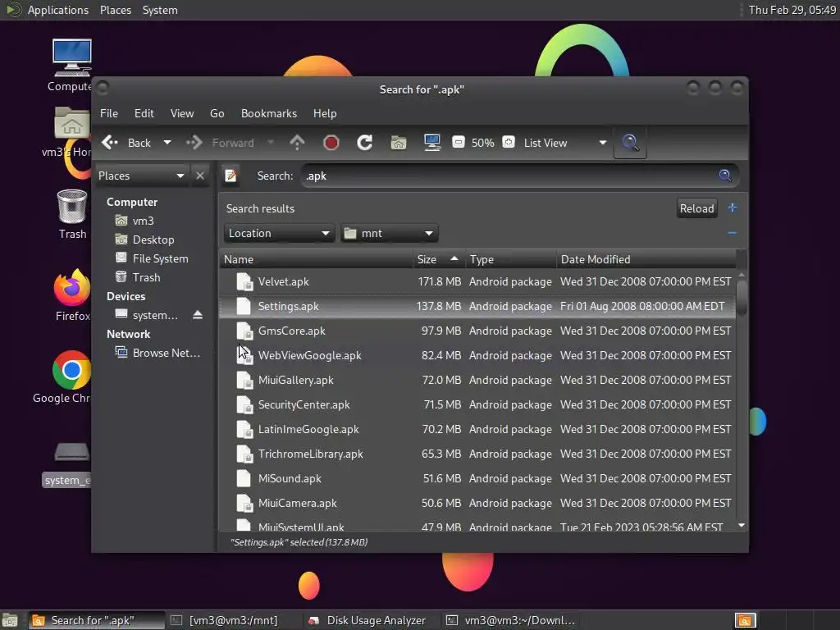Sort by the Date Modified column header
Screen dimensions: 840x630
646,259
